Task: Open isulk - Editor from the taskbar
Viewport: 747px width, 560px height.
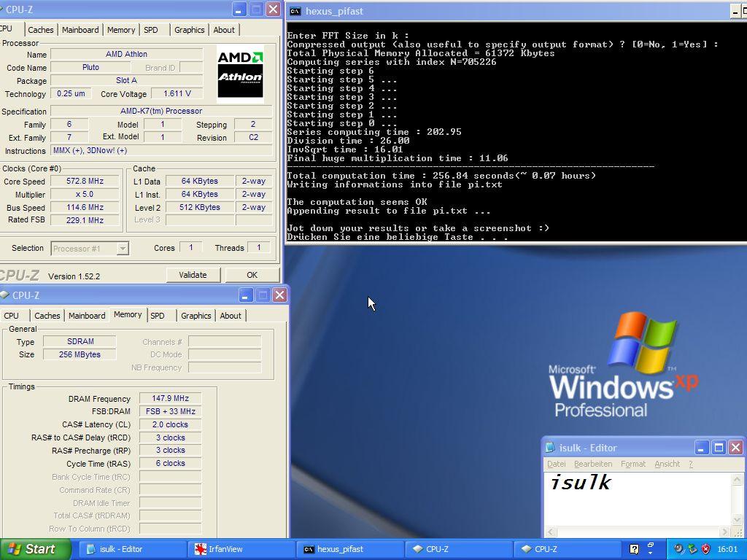Action: [131, 549]
